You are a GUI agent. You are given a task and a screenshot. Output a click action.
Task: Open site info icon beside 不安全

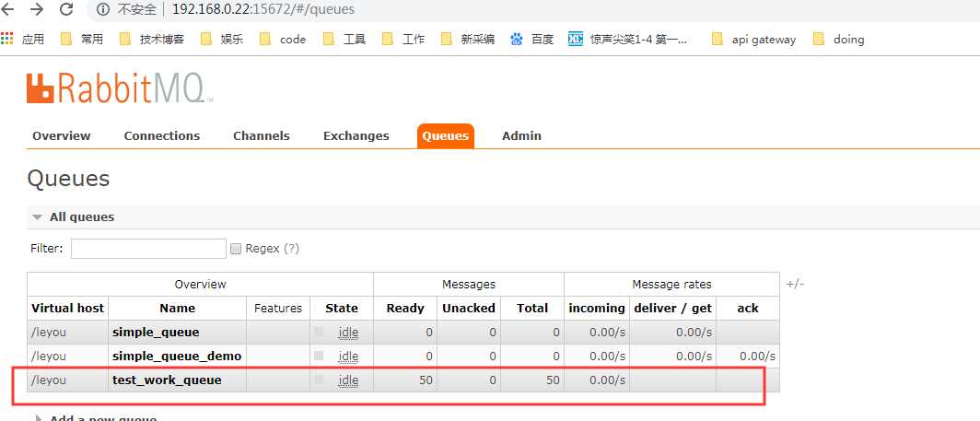(x=104, y=9)
